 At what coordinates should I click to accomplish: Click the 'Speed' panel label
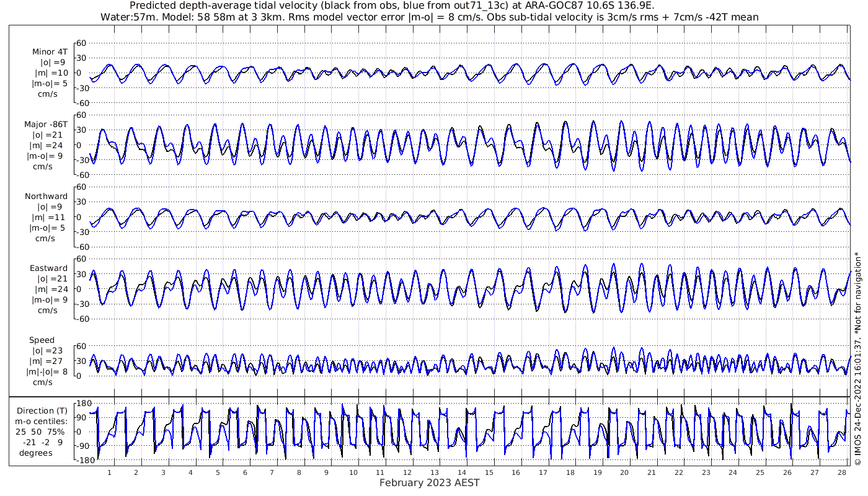tap(42, 340)
